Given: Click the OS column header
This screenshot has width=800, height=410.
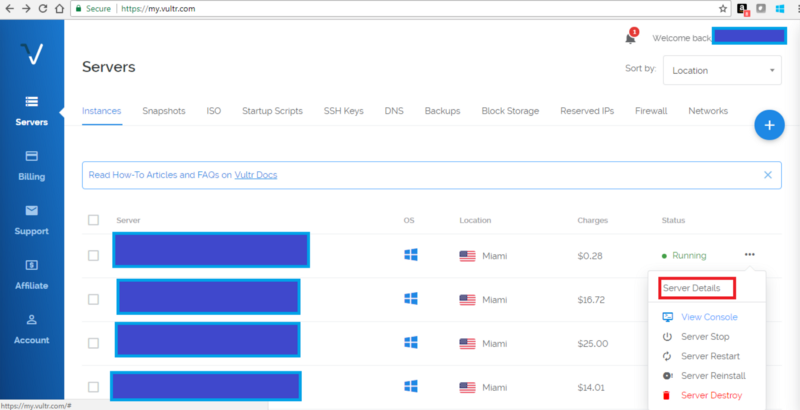Looking at the screenshot, I should point(409,220).
